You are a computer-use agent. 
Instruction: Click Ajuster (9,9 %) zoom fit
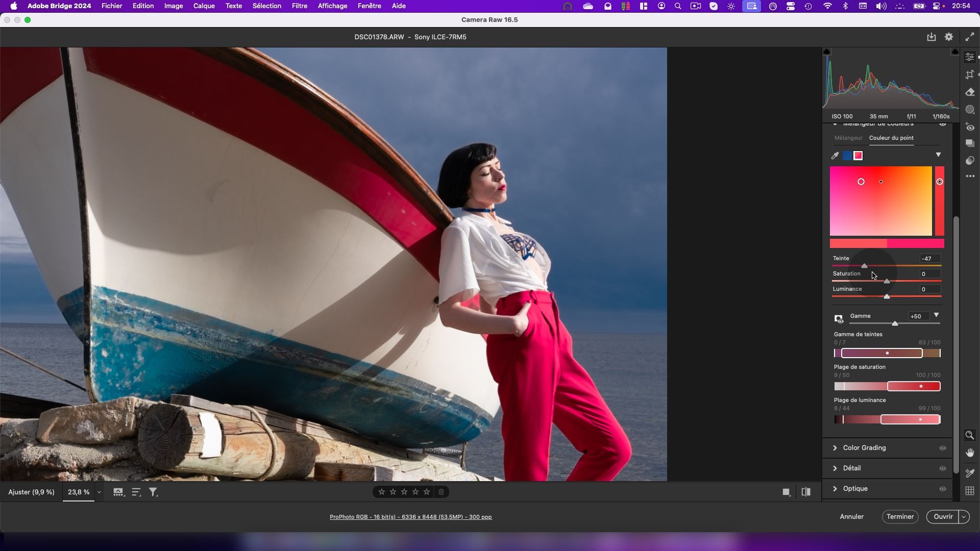point(31,492)
